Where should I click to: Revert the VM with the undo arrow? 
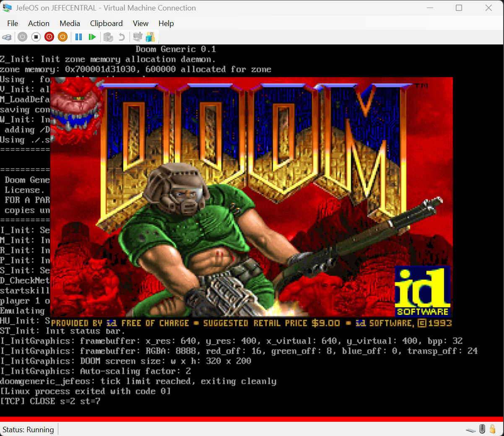pyautogui.click(x=122, y=37)
